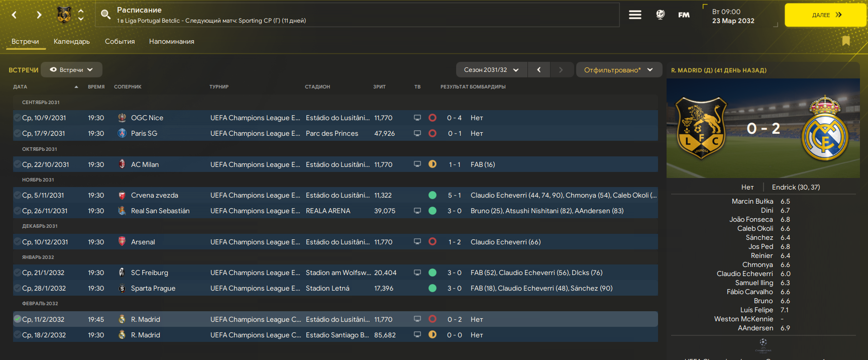
Task: Select player Weston McKennie in ratings list
Action: pyautogui.click(x=743, y=319)
